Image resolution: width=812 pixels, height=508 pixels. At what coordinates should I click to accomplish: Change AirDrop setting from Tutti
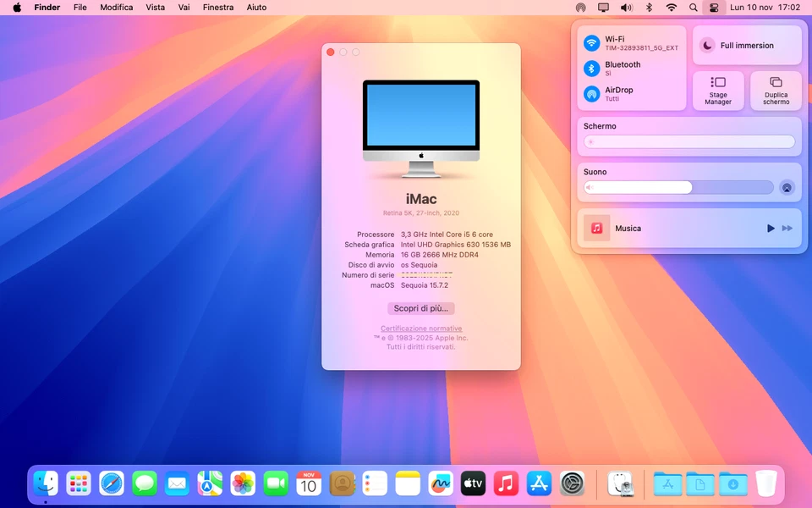pyautogui.click(x=590, y=94)
